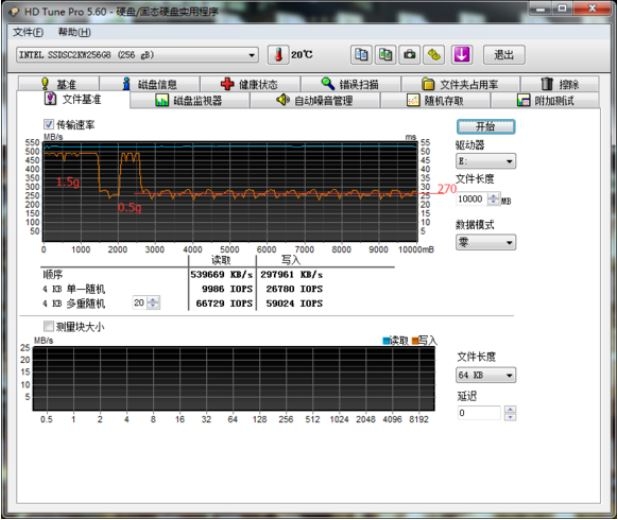Viewport: 618px width, 520px height.
Task: Click the HD Tune title bar icon
Action: pyautogui.click(x=14, y=11)
